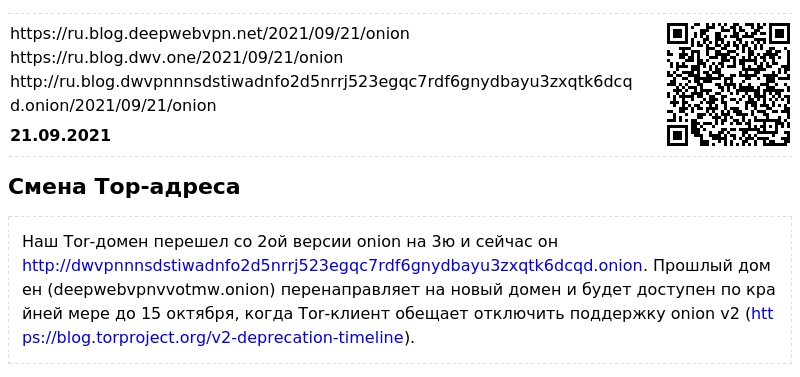
Task: Click the 'htt' link fragment after onion v2
Action: click(x=762, y=314)
